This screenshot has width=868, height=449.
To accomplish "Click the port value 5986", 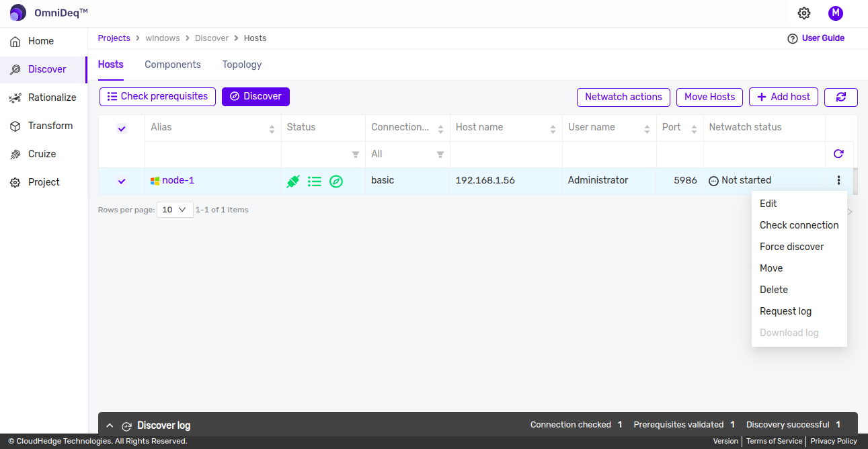I will (x=685, y=180).
